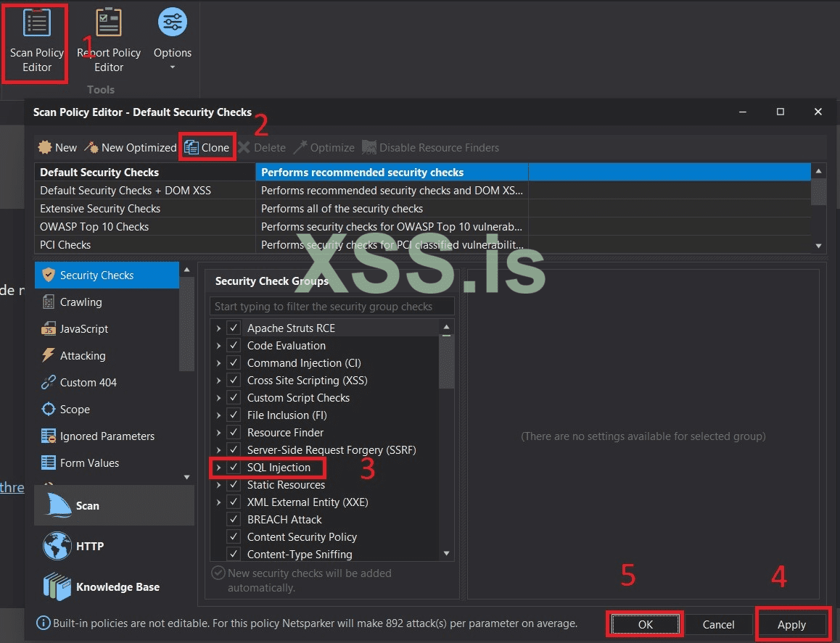This screenshot has width=840, height=643.
Task: Create a New scan policy
Action: tap(57, 147)
